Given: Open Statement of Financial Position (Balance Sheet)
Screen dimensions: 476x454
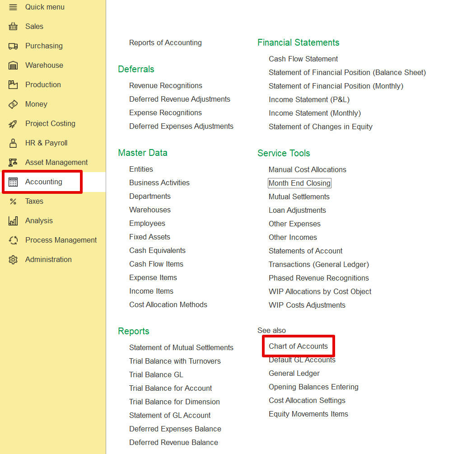Looking at the screenshot, I should click(x=347, y=73).
